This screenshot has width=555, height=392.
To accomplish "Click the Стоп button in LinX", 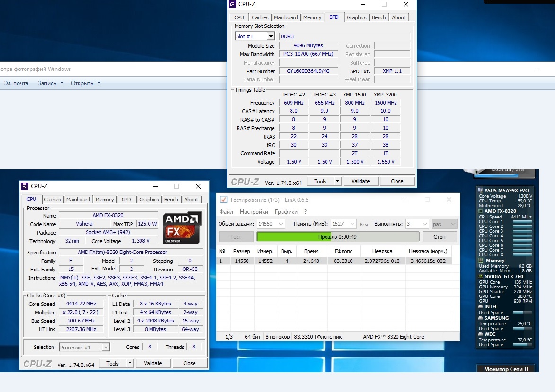I will coord(439,237).
